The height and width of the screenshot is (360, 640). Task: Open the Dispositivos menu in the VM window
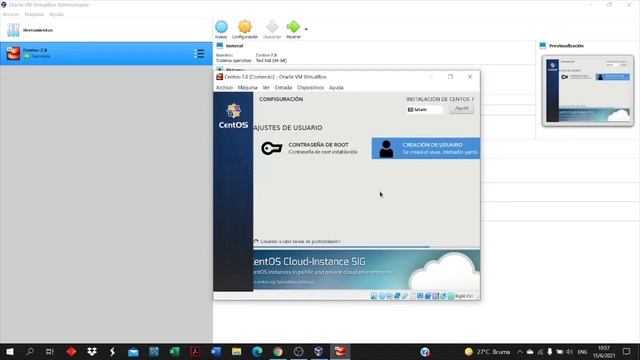click(311, 88)
